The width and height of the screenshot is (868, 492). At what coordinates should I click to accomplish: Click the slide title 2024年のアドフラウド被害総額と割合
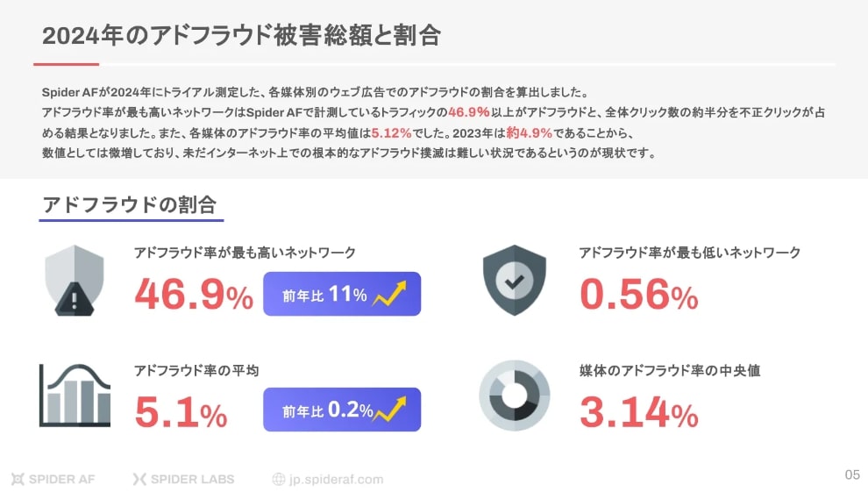tap(241, 36)
